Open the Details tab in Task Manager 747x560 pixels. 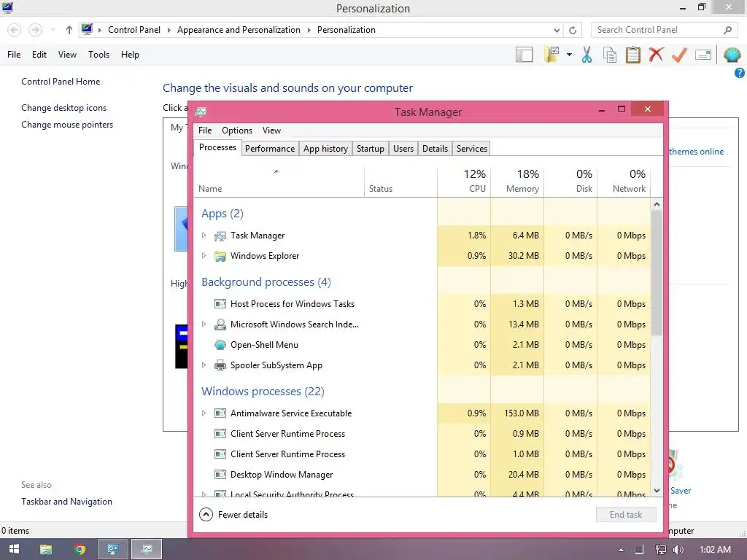[435, 149]
